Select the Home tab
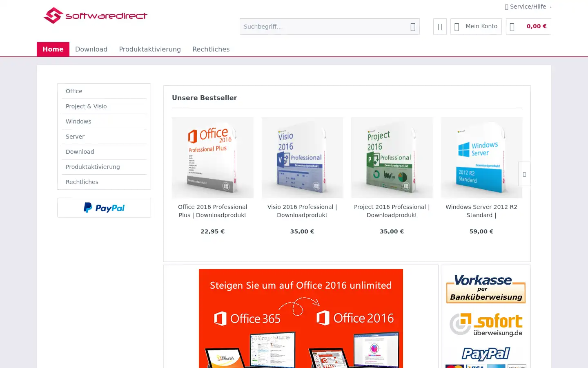This screenshot has width=588, height=368. coord(53,49)
